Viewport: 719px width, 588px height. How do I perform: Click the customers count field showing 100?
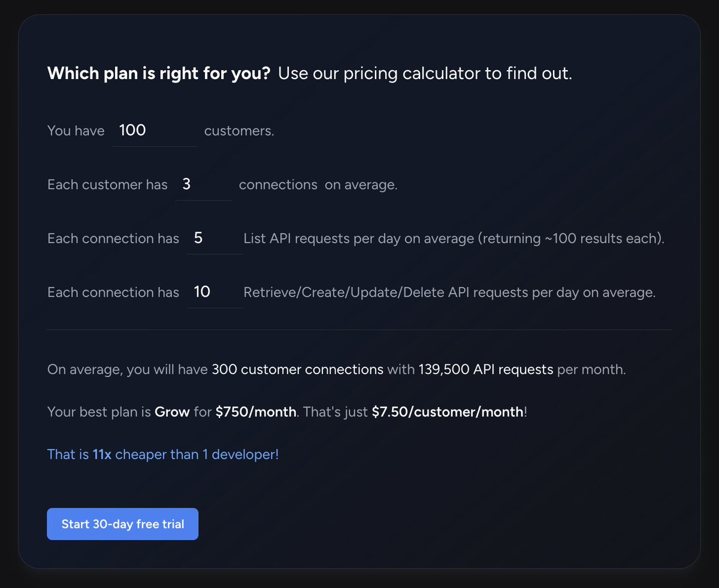(155, 131)
